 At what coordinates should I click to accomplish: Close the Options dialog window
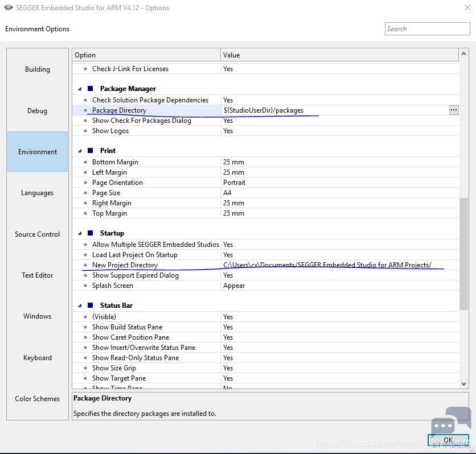point(467,7)
